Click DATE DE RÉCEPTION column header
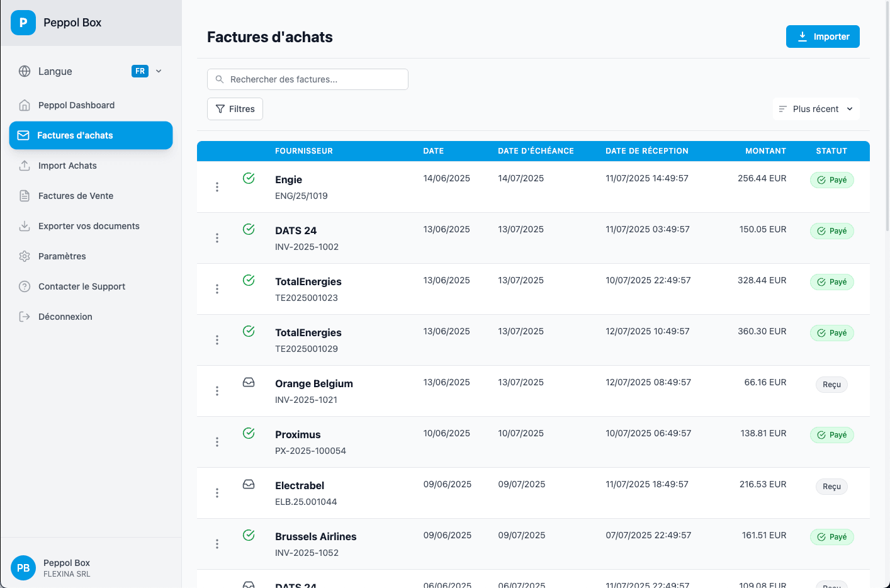 [647, 151]
